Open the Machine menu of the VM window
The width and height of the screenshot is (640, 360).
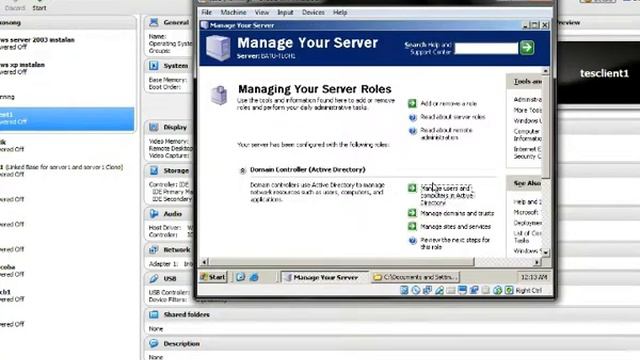click(x=233, y=12)
